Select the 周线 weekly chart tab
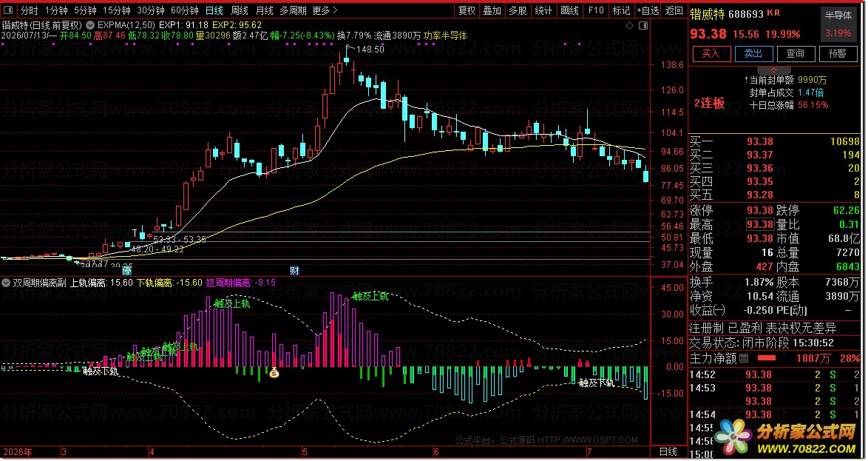Image resolution: width=868 pixels, height=461 pixels. [239, 10]
